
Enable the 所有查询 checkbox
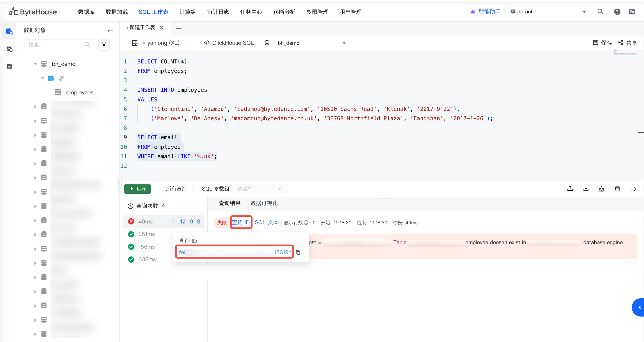(x=160, y=189)
